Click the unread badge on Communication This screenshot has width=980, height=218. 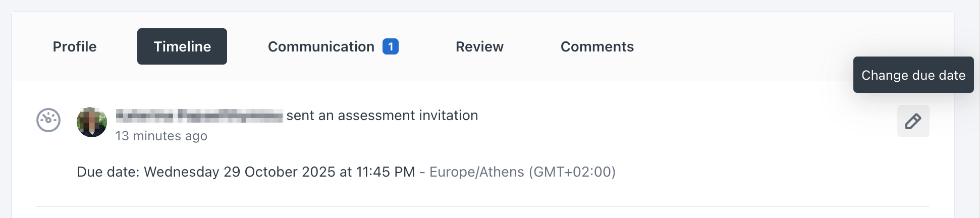[x=390, y=46]
